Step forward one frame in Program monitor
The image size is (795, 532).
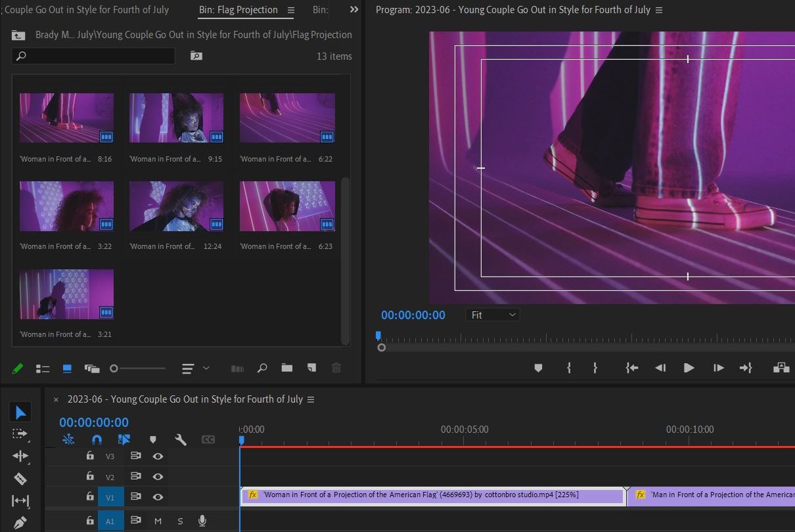point(718,368)
